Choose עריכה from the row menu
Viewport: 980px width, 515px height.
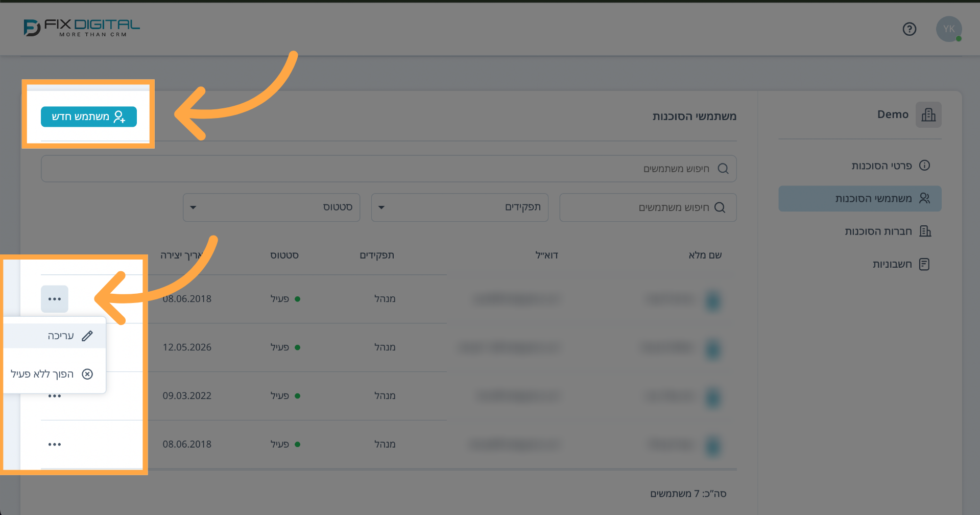tap(55, 336)
